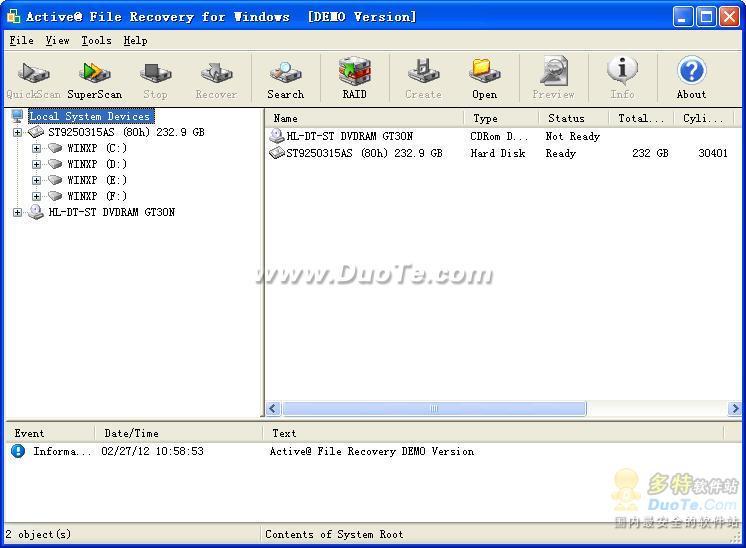Click the WINXP (D:) drive icon

[x=55, y=164]
